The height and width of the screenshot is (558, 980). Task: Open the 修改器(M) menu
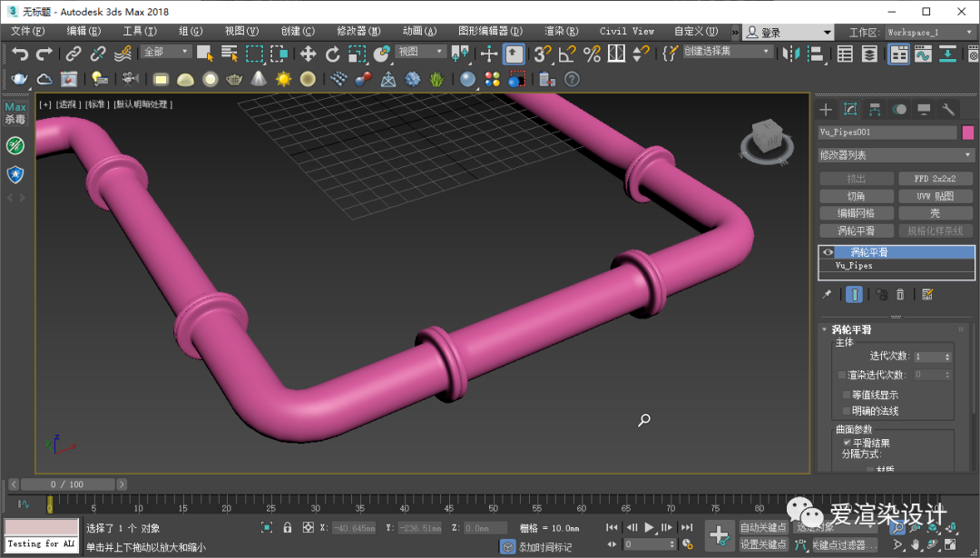click(x=358, y=31)
